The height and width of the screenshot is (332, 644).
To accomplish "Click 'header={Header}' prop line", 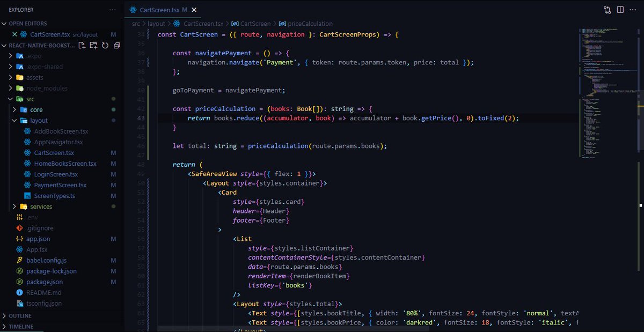I will pyautogui.click(x=261, y=211).
